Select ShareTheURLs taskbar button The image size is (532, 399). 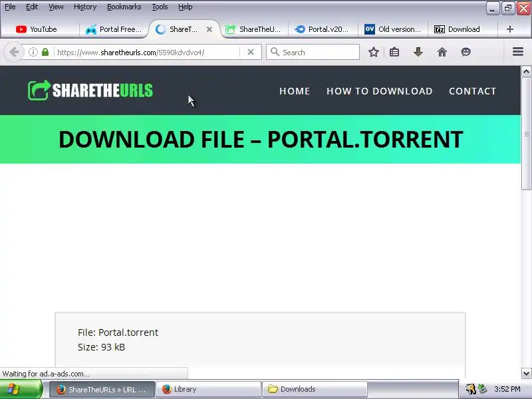pyautogui.click(x=102, y=389)
